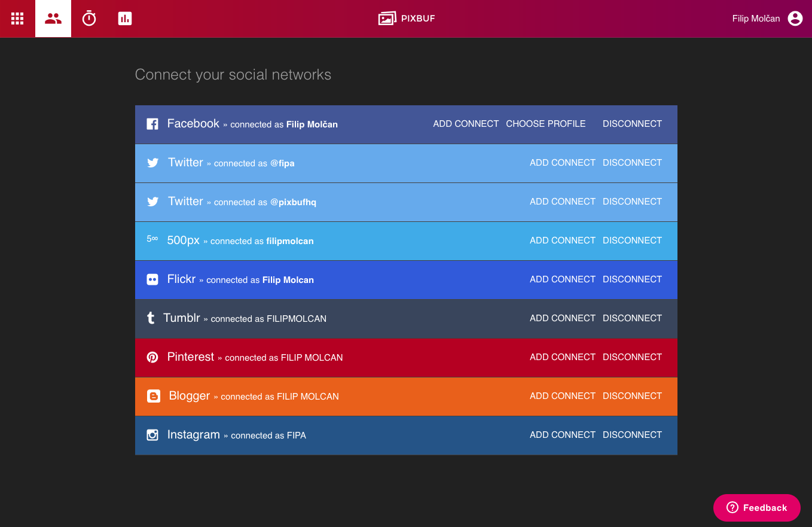The image size is (812, 527).
Task: Click Add Connect for Flickr
Action: click(563, 279)
